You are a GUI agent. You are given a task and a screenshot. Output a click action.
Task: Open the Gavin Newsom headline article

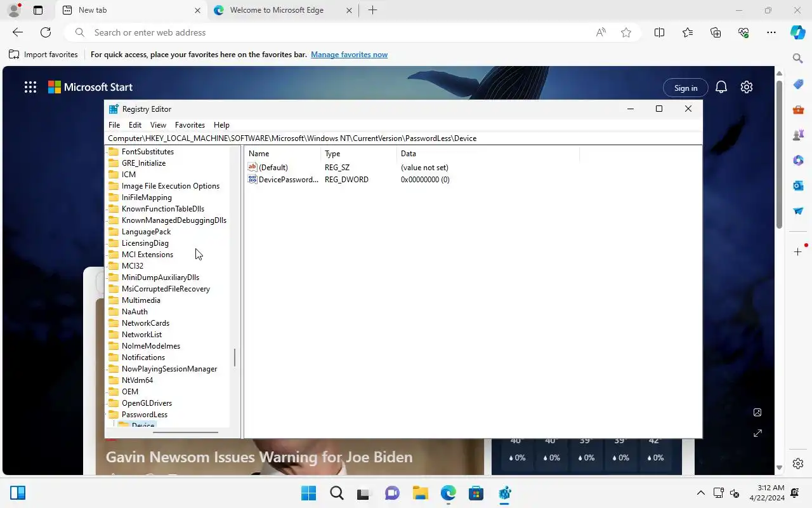click(x=259, y=457)
